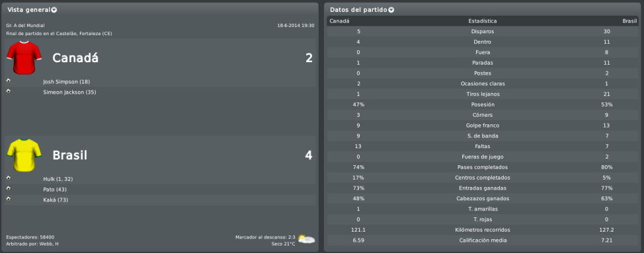Image resolution: width=644 pixels, height=253 pixels.
Task: Select the Pases completados statistics row
Action: 482,167
